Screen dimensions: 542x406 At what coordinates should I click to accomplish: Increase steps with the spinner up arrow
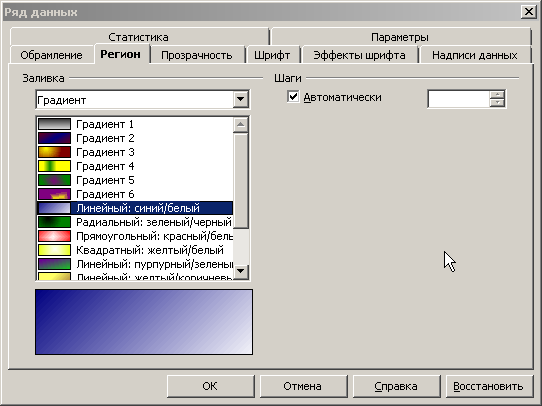[497, 95]
